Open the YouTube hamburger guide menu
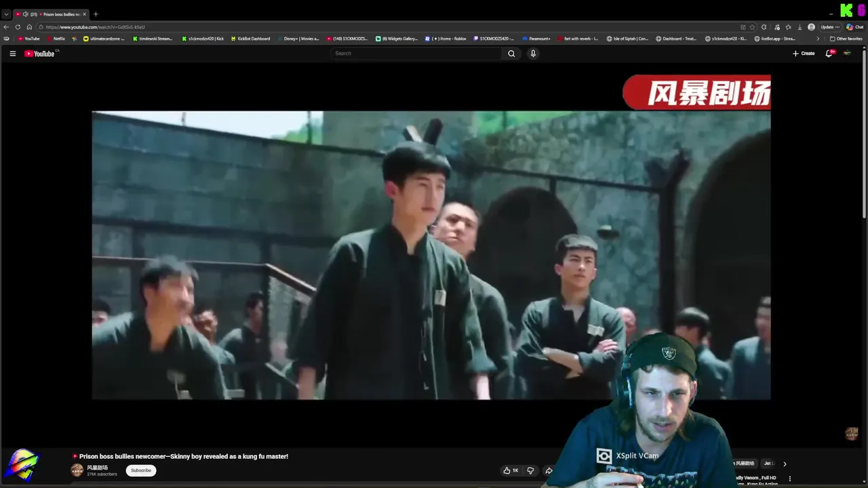Viewport: 868px width, 488px height. (12, 54)
